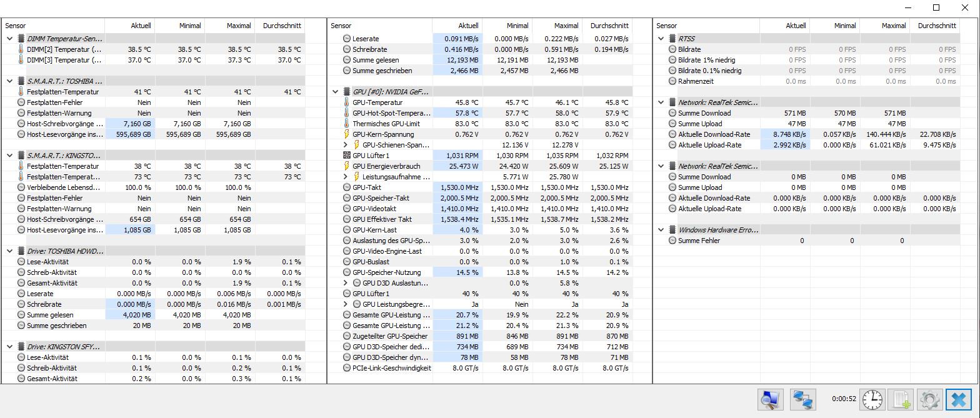This screenshot has width=980, height=418.
Task: Click thermometer icon of DIMM[2] Temperatur row
Action: coord(21,49)
